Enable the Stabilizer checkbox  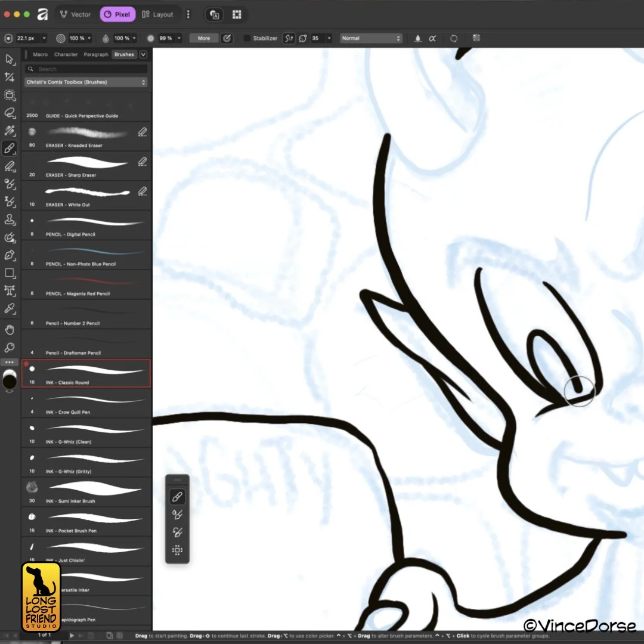click(246, 38)
